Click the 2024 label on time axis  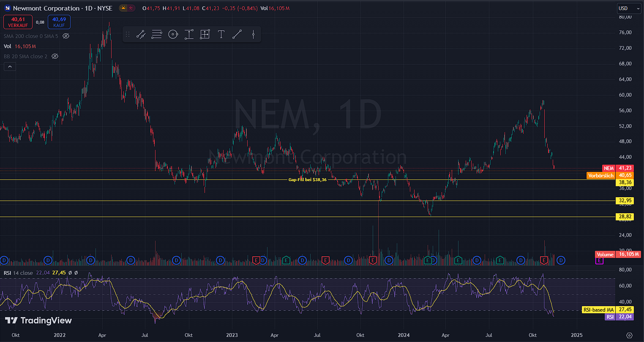pyautogui.click(x=404, y=335)
